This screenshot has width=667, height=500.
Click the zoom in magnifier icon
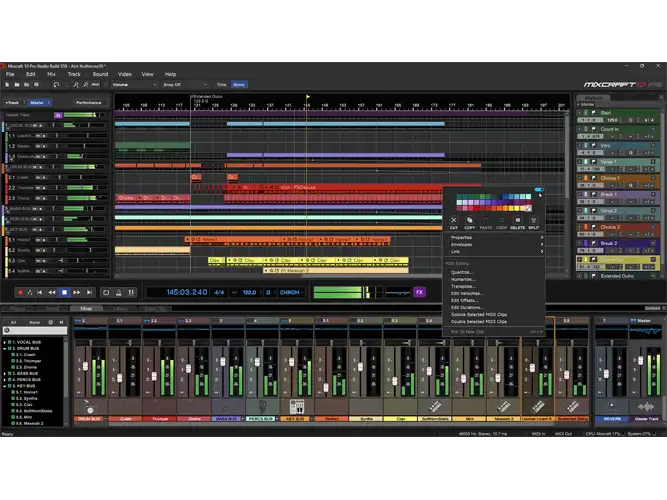coord(76,85)
